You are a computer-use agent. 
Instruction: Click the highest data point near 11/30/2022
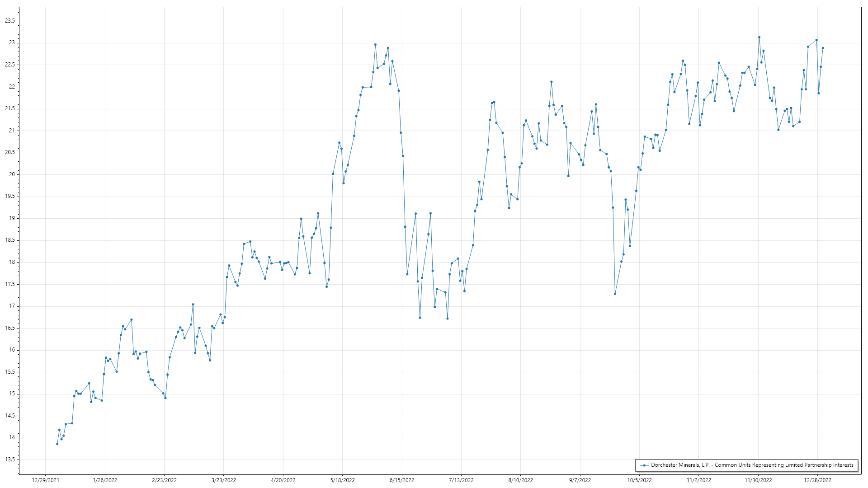pos(759,38)
